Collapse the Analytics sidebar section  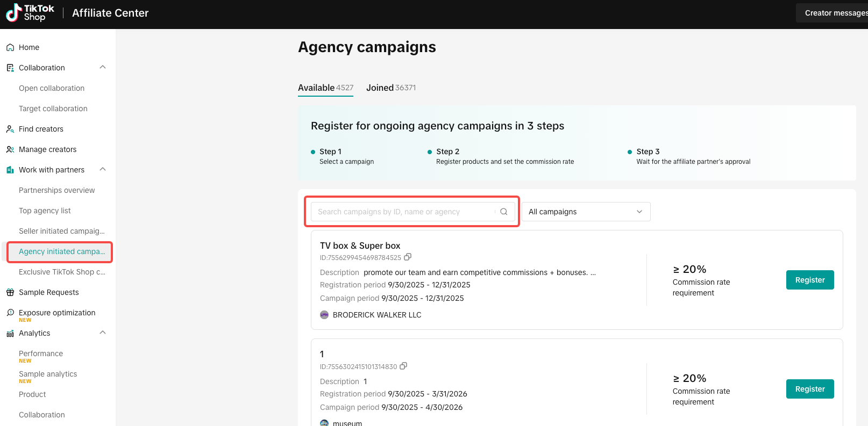(x=103, y=333)
